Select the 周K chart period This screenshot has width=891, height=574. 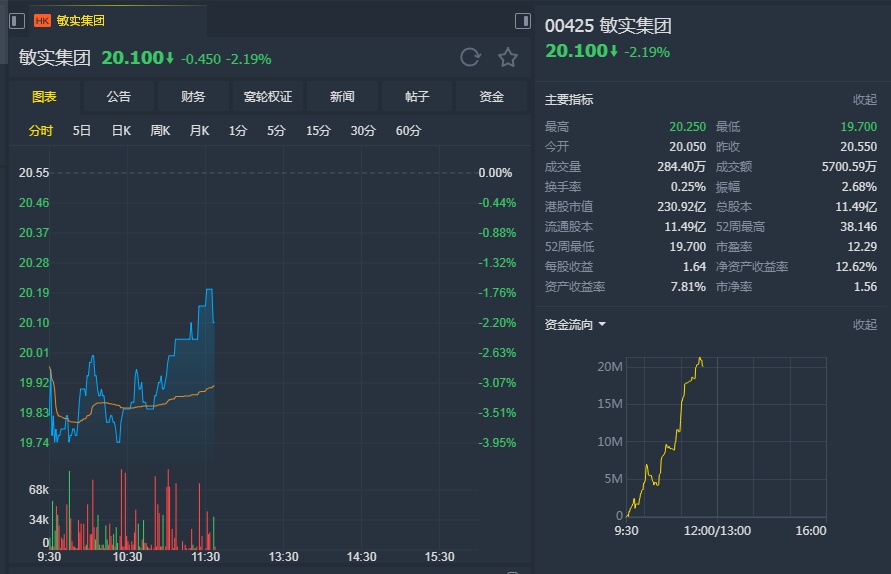[160, 131]
